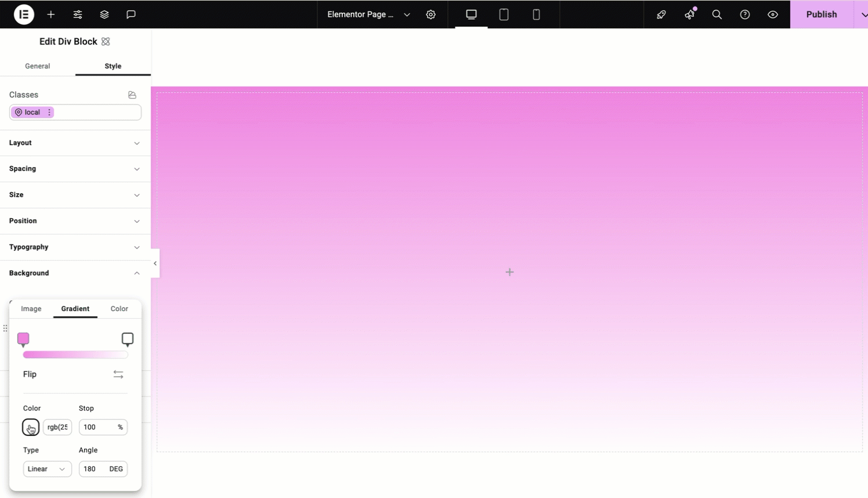Open the add element plus icon
The image size is (868, 498).
[51, 15]
